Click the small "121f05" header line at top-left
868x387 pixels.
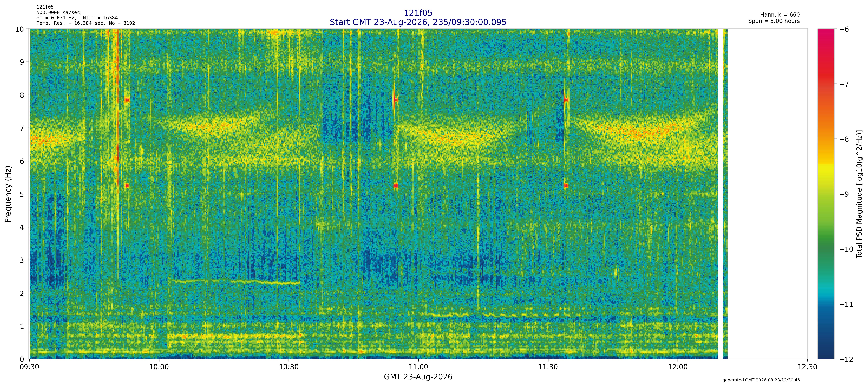click(x=45, y=7)
